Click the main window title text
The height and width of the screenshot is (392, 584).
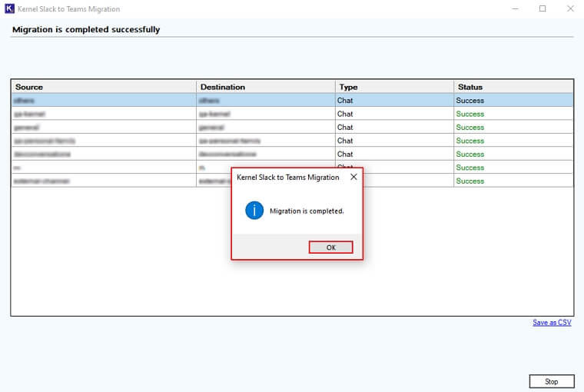coord(69,9)
